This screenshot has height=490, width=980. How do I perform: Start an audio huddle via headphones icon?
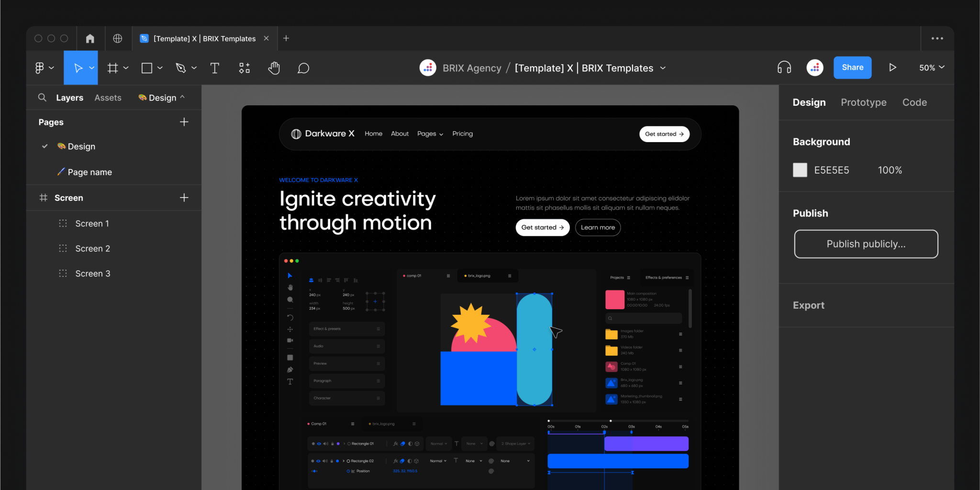tap(783, 67)
